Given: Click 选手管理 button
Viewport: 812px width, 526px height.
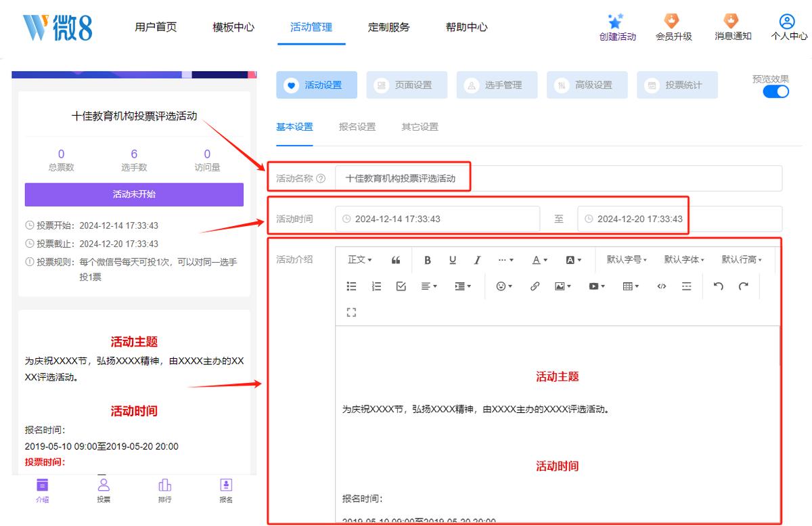Looking at the screenshot, I should pyautogui.click(x=497, y=85).
